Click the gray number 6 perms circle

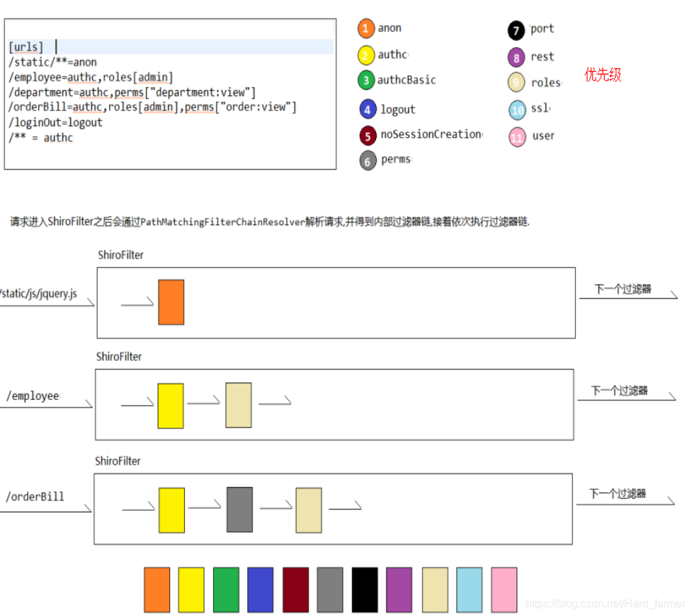click(368, 161)
